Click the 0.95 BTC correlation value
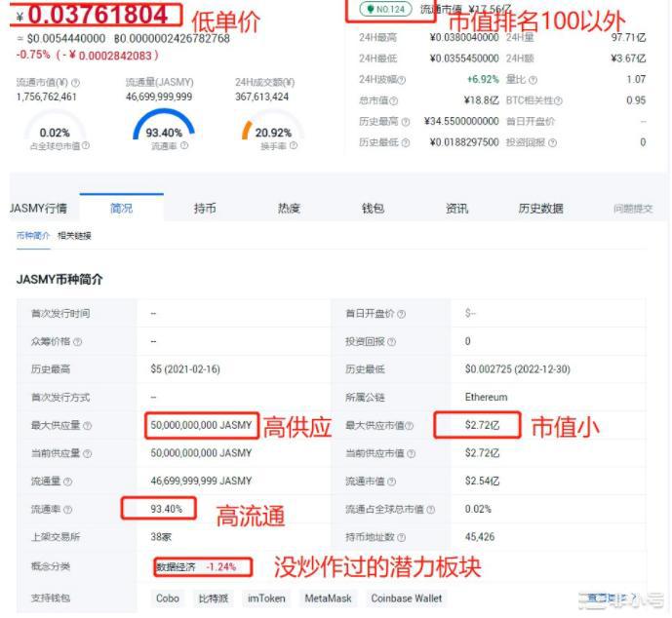The width and height of the screenshot is (672, 618). (x=636, y=100)
